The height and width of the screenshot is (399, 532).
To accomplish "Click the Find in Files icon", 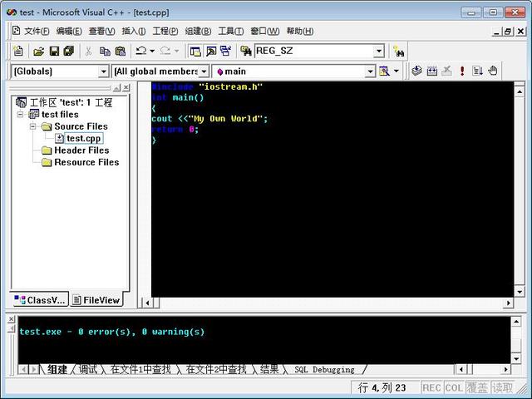I will [246, 52].
